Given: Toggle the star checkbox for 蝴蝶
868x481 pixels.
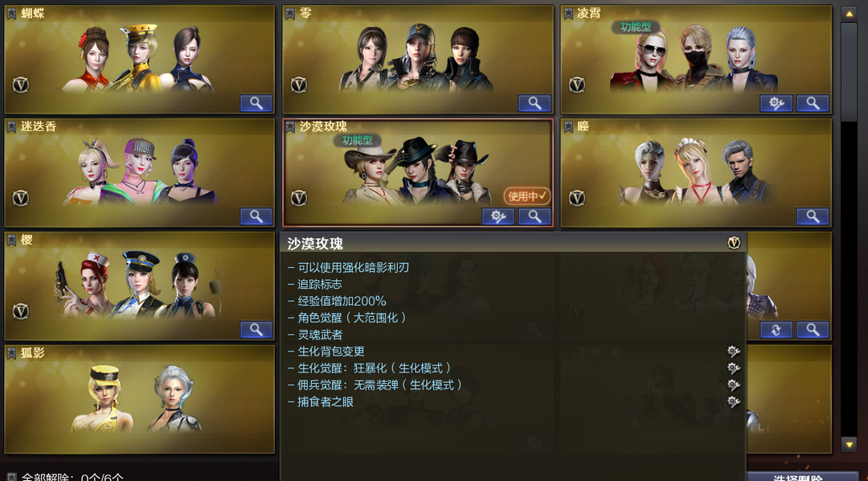Looking at the screenshot, I should pos(11,14).
